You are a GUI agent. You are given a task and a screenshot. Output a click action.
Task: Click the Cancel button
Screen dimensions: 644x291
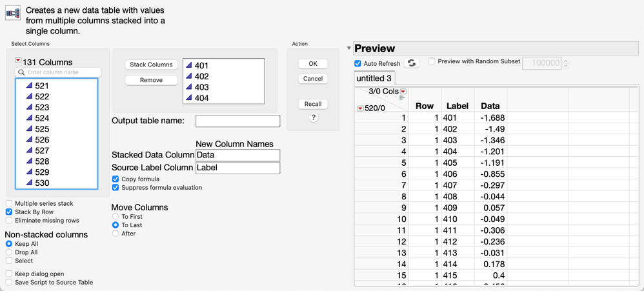(x=313, y=78)
